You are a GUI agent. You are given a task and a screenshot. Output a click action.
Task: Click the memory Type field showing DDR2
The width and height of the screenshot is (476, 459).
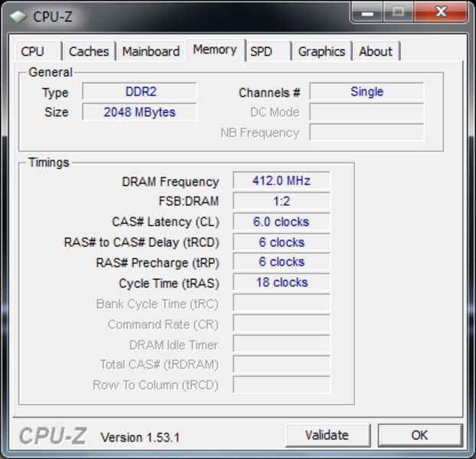(139, 91)
